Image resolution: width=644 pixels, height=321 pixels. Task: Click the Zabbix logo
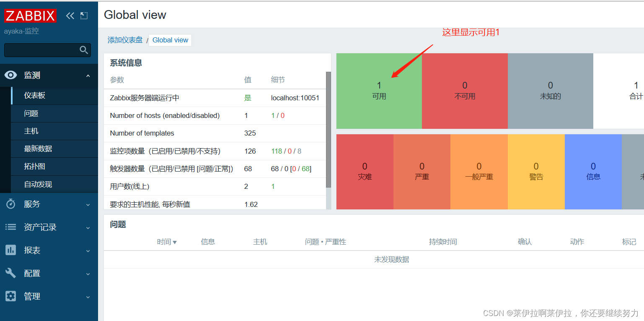[x=30, y=16]
